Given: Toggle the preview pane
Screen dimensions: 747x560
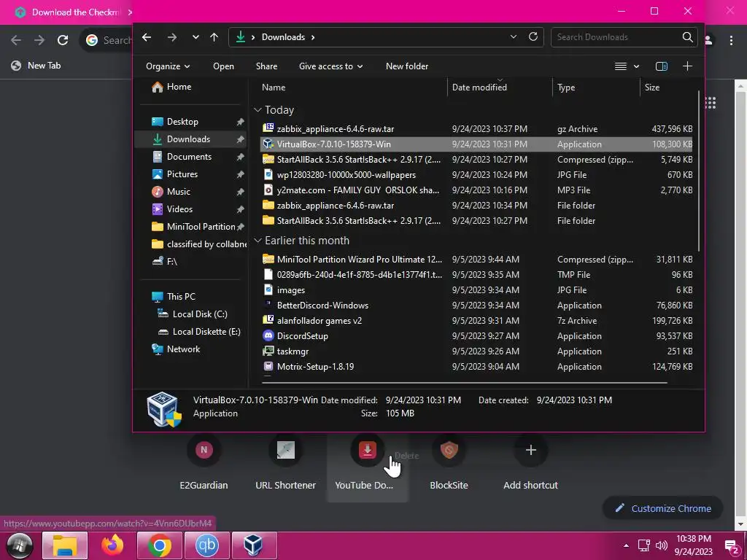Looking at the screenshot, I should (662, 66).
